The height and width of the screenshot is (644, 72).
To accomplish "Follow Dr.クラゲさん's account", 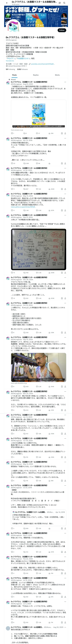I will click(x=62, y=30).
